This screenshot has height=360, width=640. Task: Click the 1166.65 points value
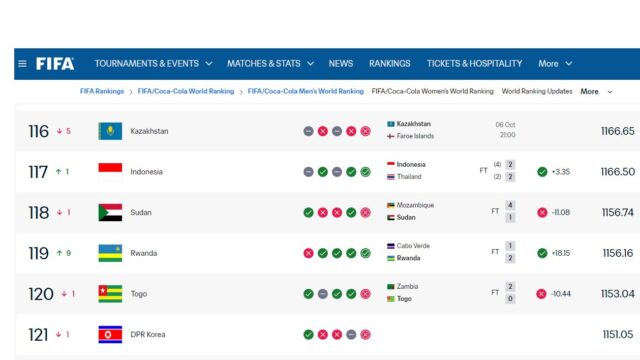coord(618,131)
